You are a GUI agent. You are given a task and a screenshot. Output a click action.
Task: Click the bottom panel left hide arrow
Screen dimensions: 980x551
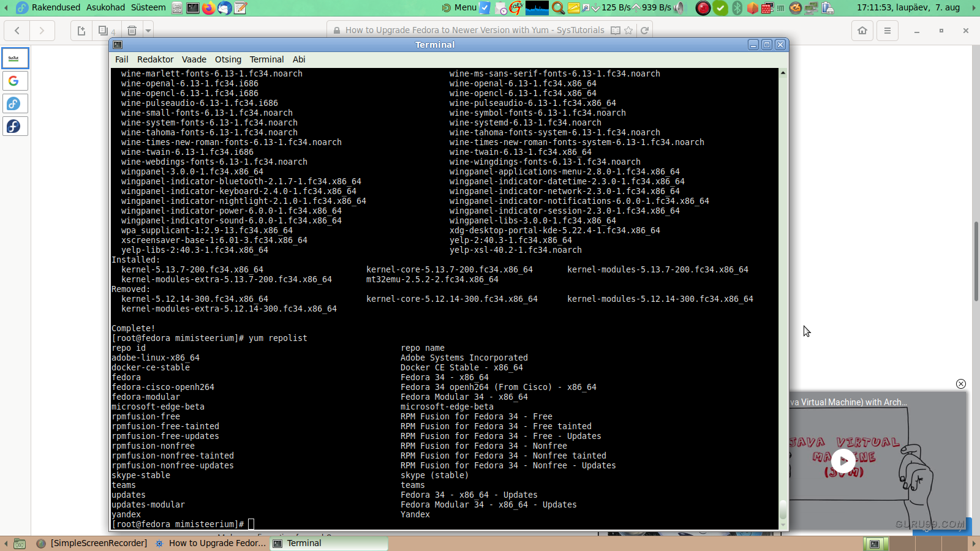point(6,544)
